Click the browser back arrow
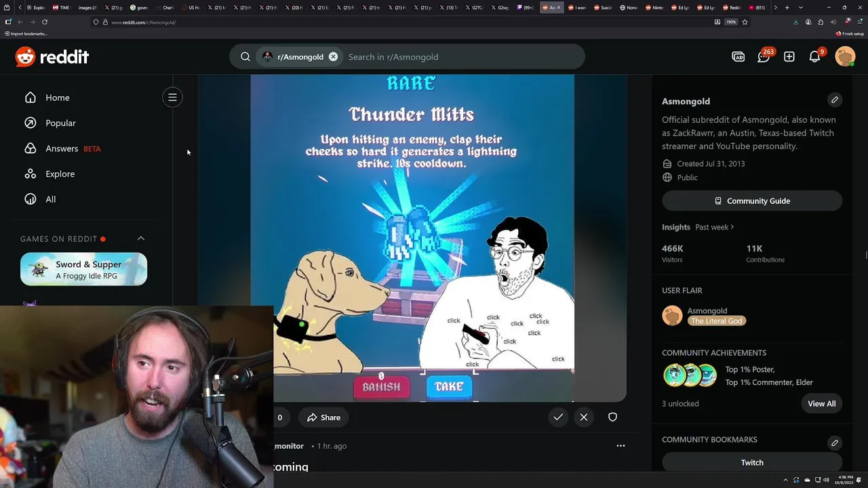 (20, 22)
